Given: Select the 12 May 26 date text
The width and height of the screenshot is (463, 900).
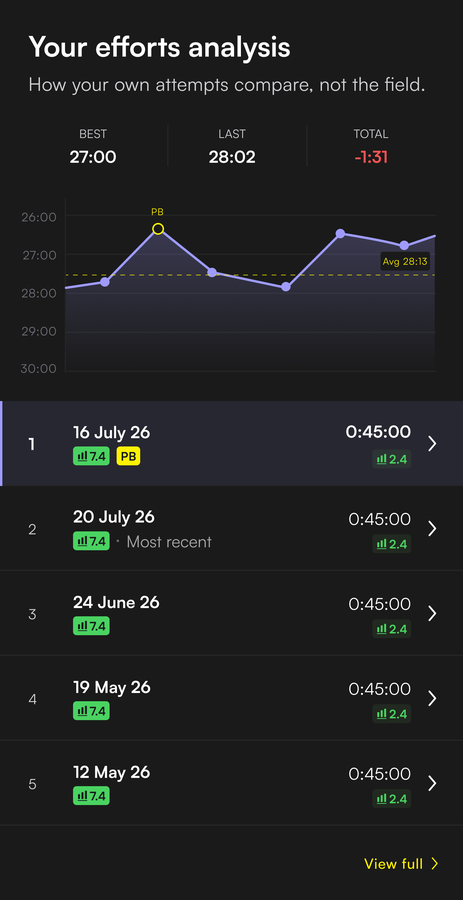Looking at the screenshot, I should (x=111, y=772).
